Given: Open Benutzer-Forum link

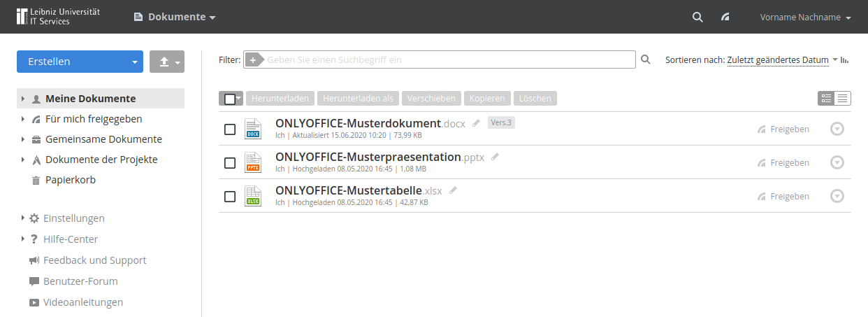Looking at the screenshot, I should coord(80,281).
